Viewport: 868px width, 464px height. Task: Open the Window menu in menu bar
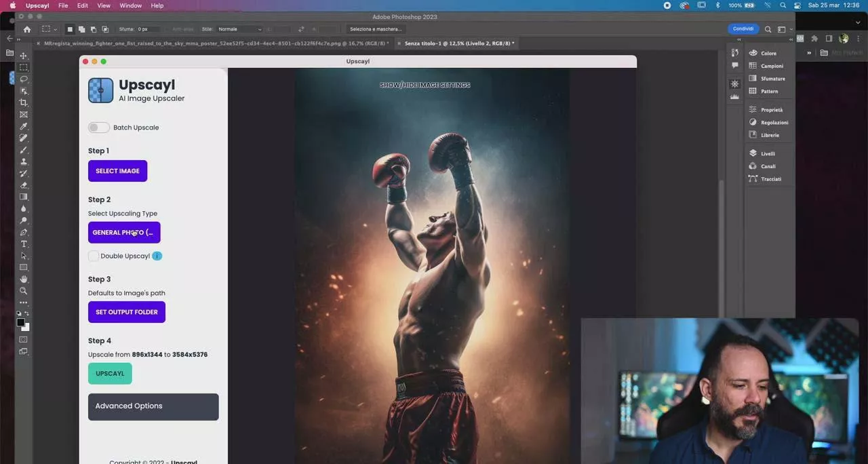pyautogui.click(x=130, y=5)
